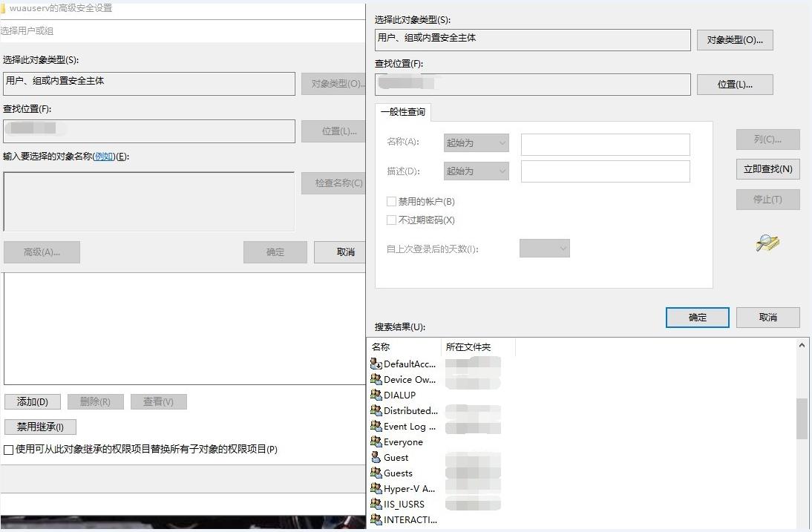Open the 名称 match condition dropdown
Screen dimensions: 812x532
point(476,144)
